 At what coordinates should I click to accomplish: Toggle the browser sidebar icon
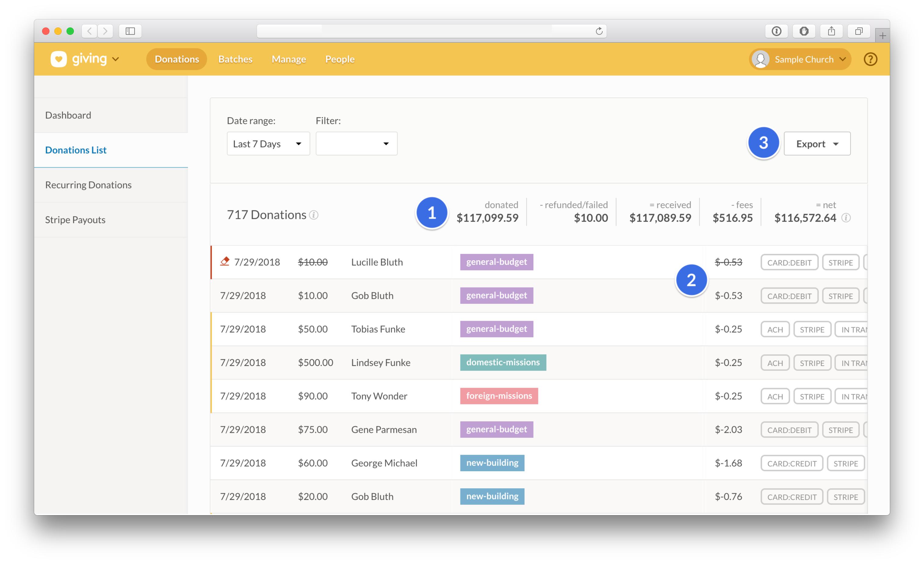130,31
